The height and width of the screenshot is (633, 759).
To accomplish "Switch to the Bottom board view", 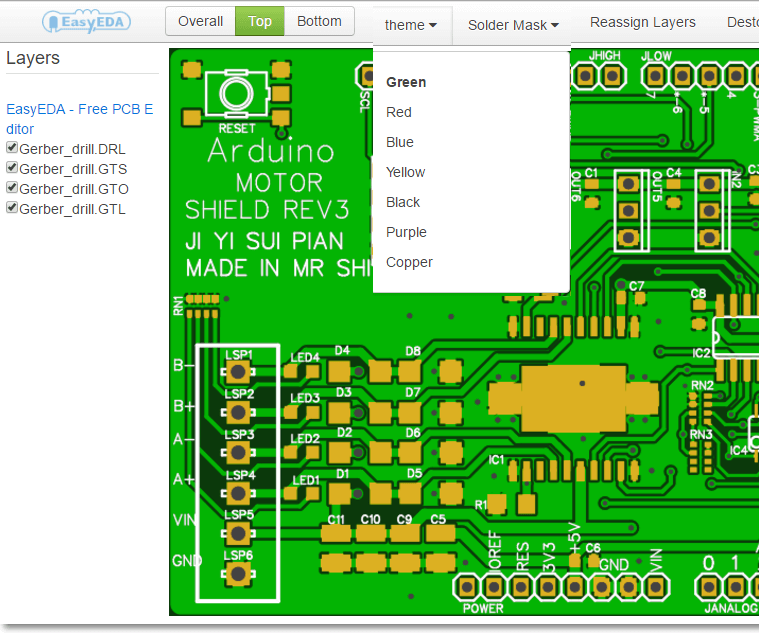I will click(x=319, y=21).
